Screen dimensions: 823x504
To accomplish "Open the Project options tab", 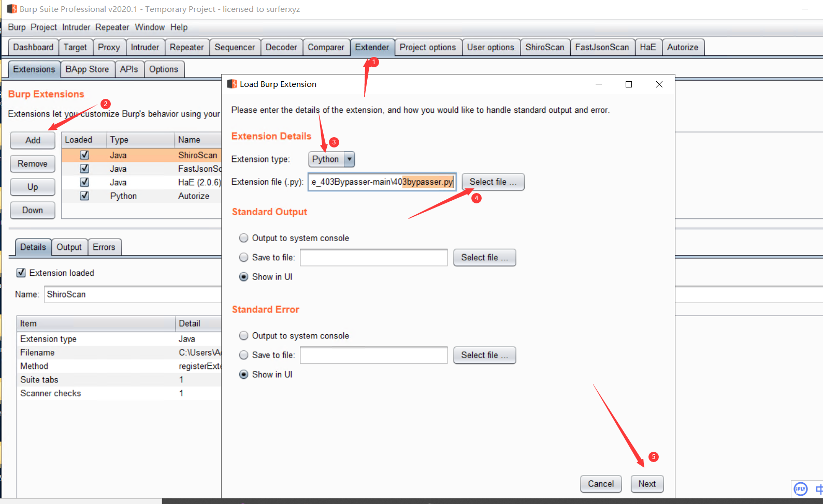I will (428, 47).
